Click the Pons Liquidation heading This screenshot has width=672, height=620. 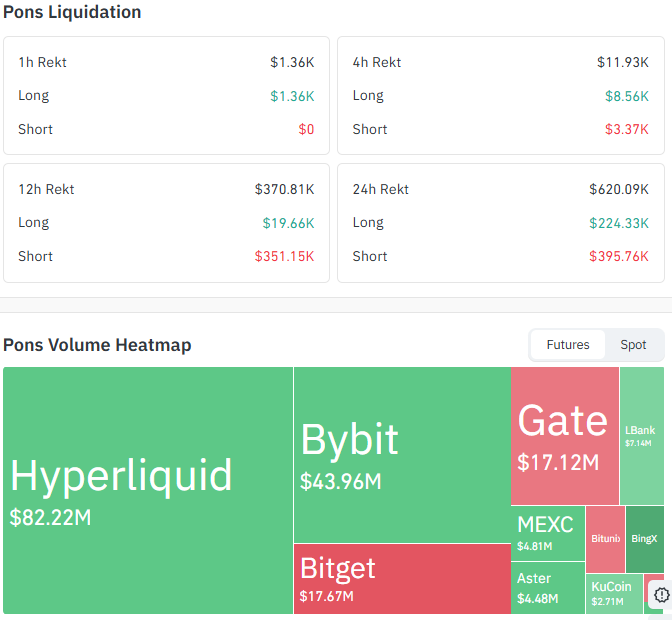(x=72, y=12)
